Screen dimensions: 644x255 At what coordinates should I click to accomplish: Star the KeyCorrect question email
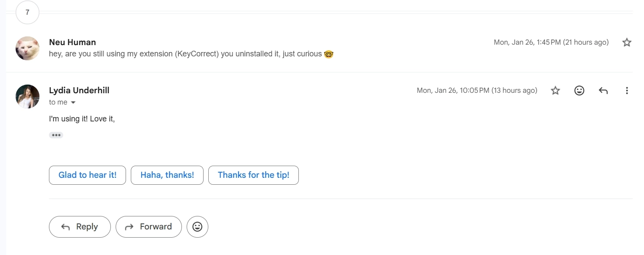(x=627, y=42)
